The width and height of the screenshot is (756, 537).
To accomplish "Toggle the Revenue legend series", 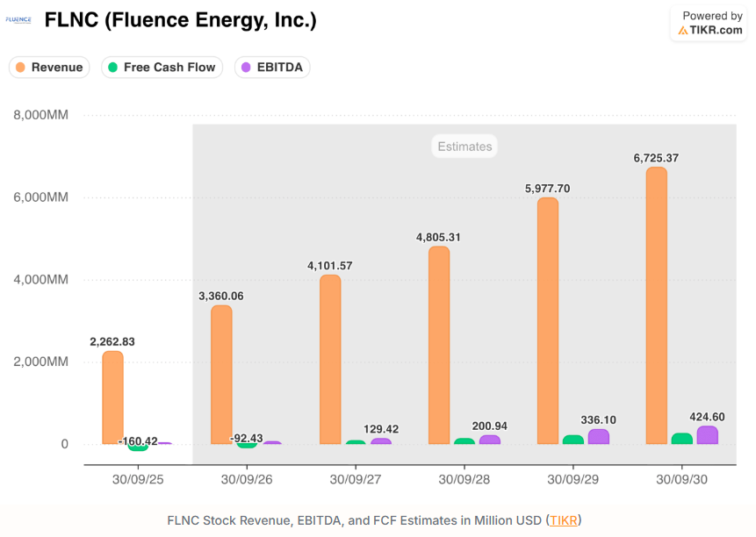I will (49, 68).
